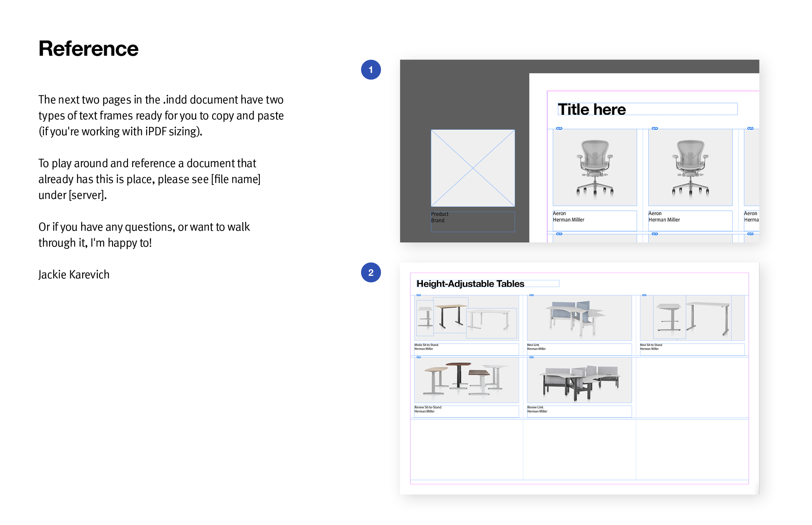
Task: Click the Motia Sit-to-Stand tables image
Action: (467, 317)
